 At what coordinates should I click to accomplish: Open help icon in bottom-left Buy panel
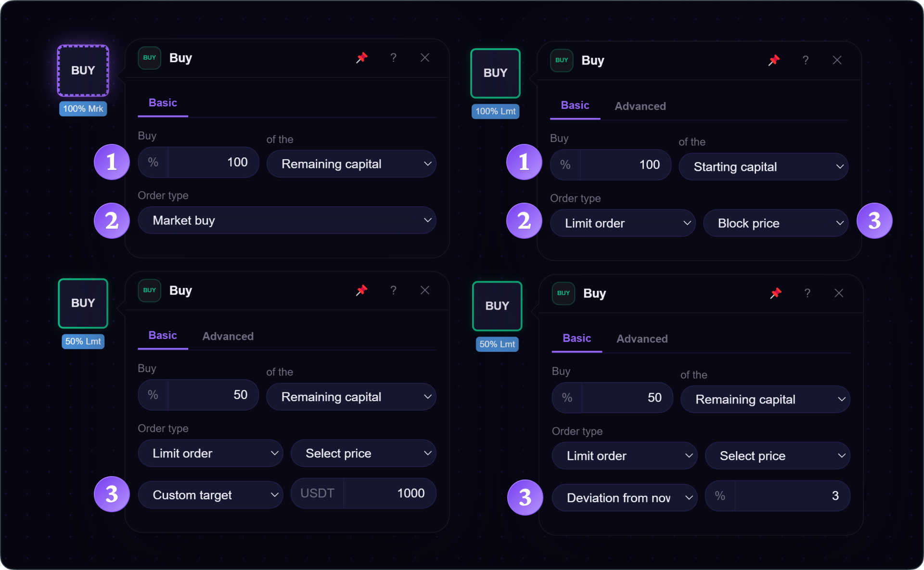click(x=393, y=290)
